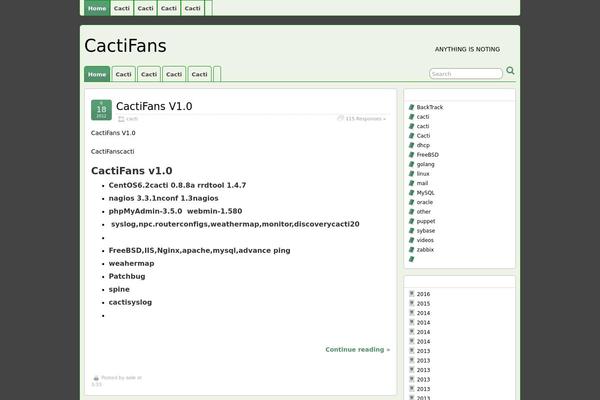Click the phpMyAdmin-3.5.0 webmin-1.580 bullet

[175, 211]
